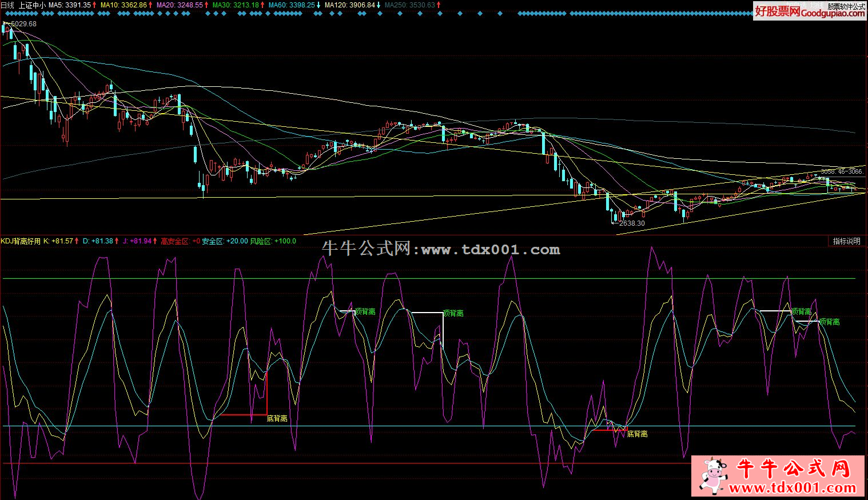Select the KDJ背离好用 indicator name

21,241
